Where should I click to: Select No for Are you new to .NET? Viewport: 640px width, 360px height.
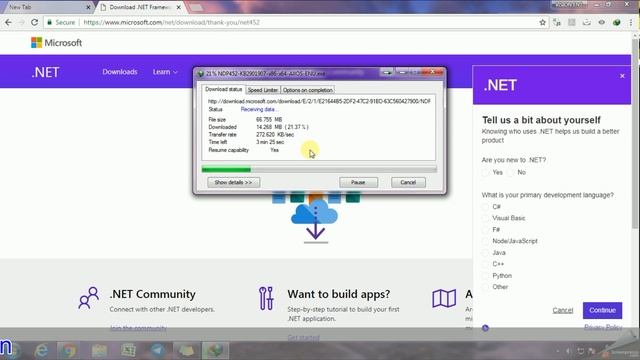[x=510, y=173]
